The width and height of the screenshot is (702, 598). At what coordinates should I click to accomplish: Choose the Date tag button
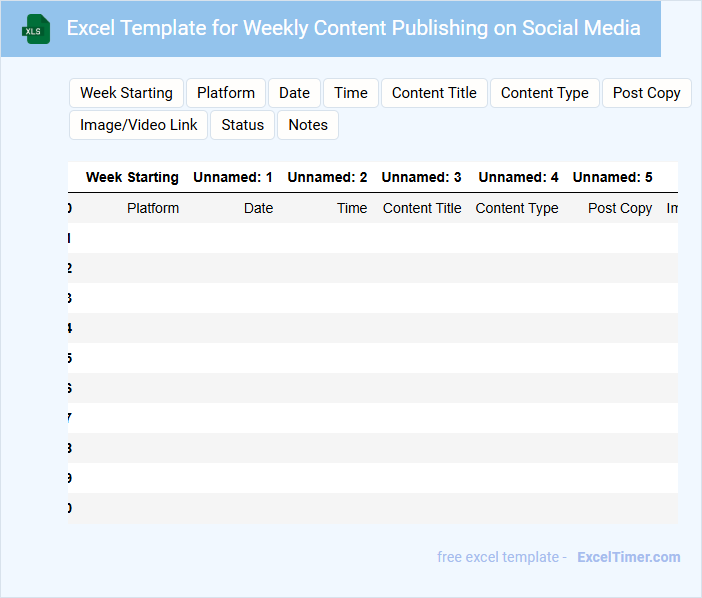(294, 93)
